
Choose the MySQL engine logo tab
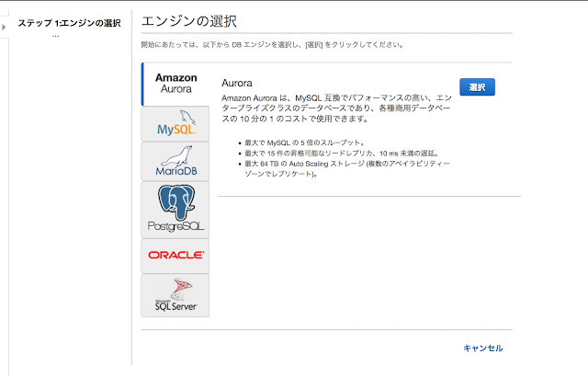click(x=175, y=123)
